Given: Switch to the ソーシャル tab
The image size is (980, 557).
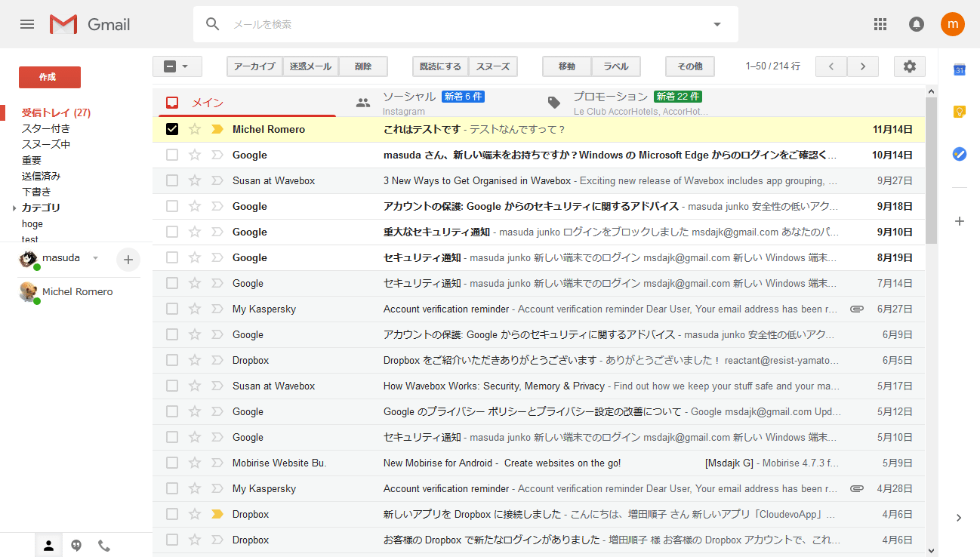Looking at the screenshot, I should pos(439,103).
